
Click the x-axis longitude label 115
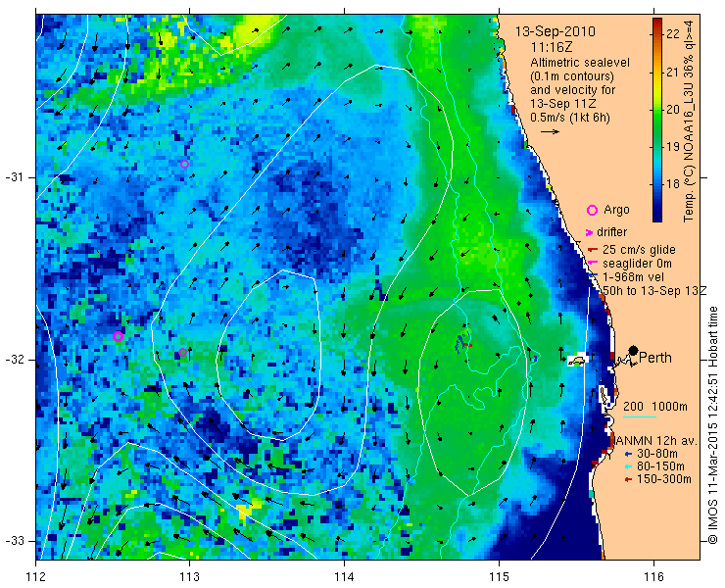coord(499,577)
